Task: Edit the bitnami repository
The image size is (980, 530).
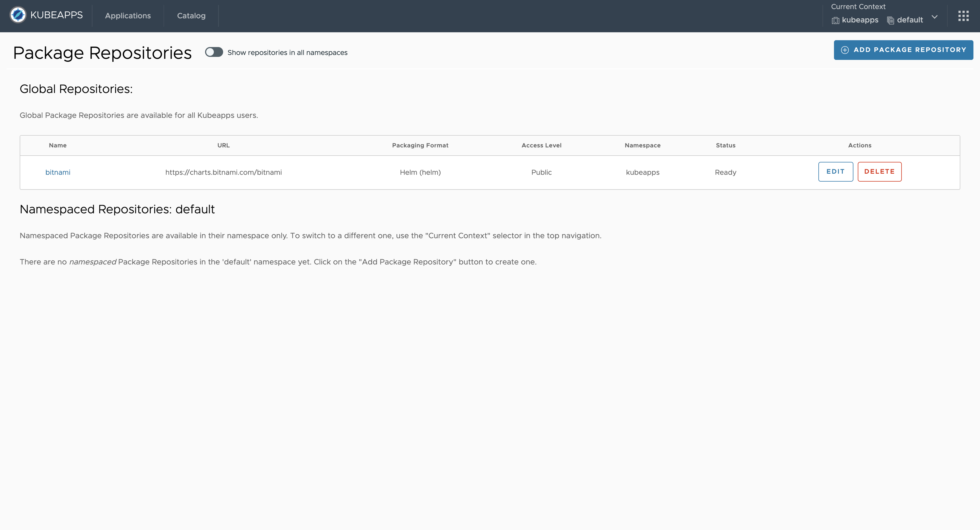Action: pos(835,171)
